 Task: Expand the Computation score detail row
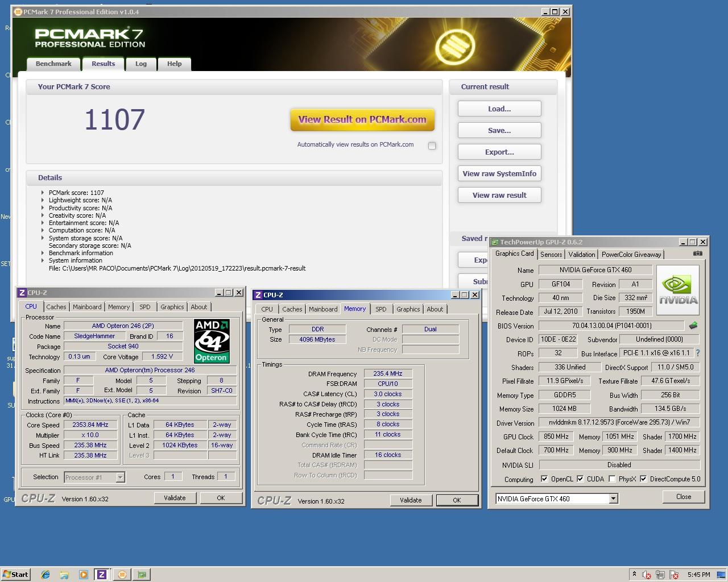pos(43,230)
